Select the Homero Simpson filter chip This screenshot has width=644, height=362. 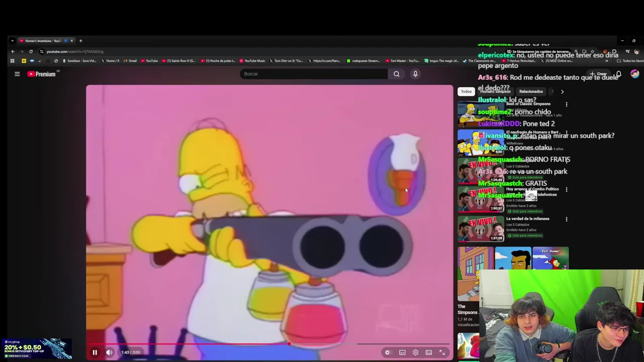(495, 92)
